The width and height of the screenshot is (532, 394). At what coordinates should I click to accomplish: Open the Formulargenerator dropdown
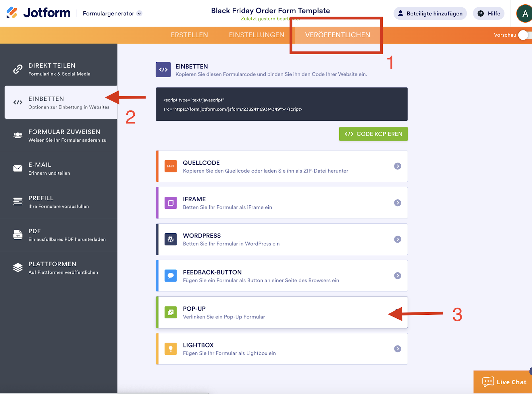(112, 13)
